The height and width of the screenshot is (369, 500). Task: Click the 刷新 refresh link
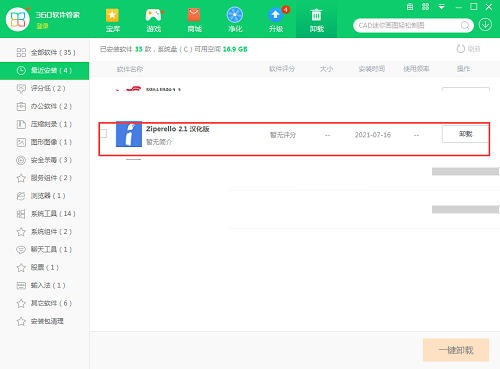[469, 49]
